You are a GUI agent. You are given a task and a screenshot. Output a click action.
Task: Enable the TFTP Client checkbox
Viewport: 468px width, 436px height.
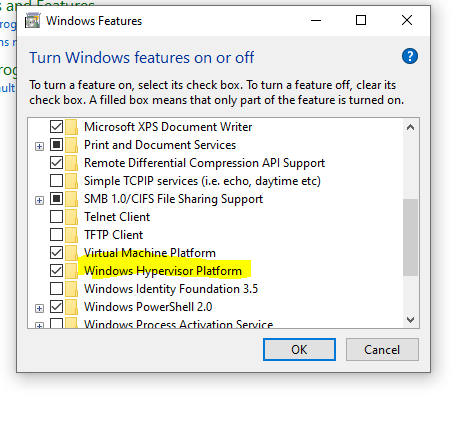click(56, 235)
